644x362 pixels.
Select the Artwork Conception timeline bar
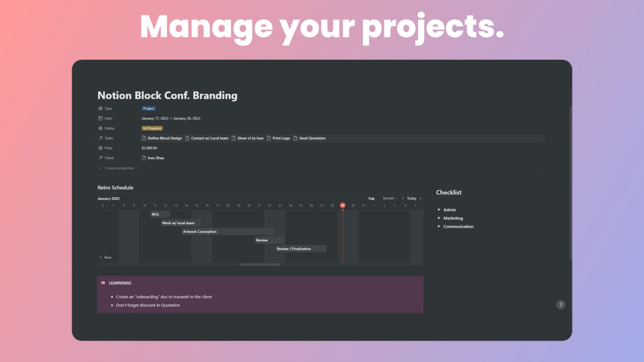click(x=228, y=232)
